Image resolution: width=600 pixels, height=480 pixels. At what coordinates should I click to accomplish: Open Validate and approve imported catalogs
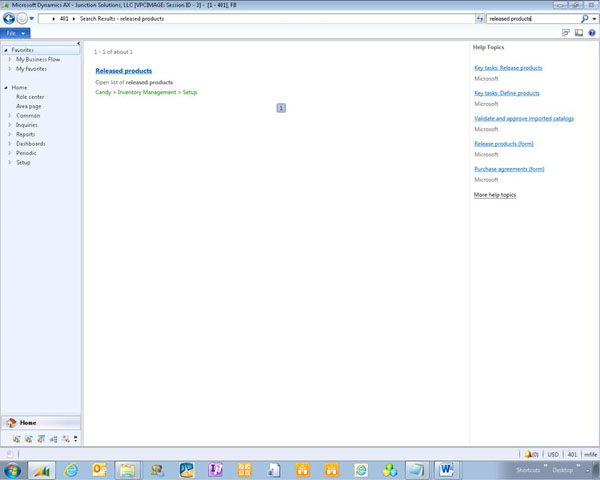pyautogui.click(x=524, y=118)
